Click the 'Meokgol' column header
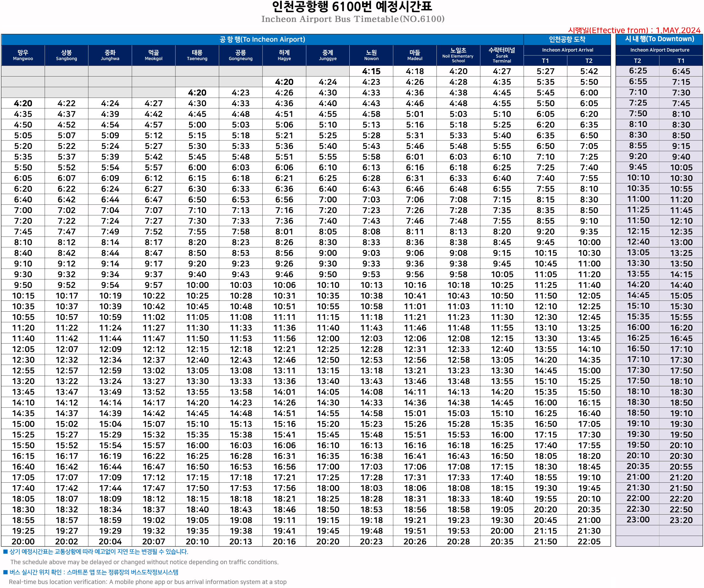The height and width of the screenshot is (588, 704). point(153,55)
